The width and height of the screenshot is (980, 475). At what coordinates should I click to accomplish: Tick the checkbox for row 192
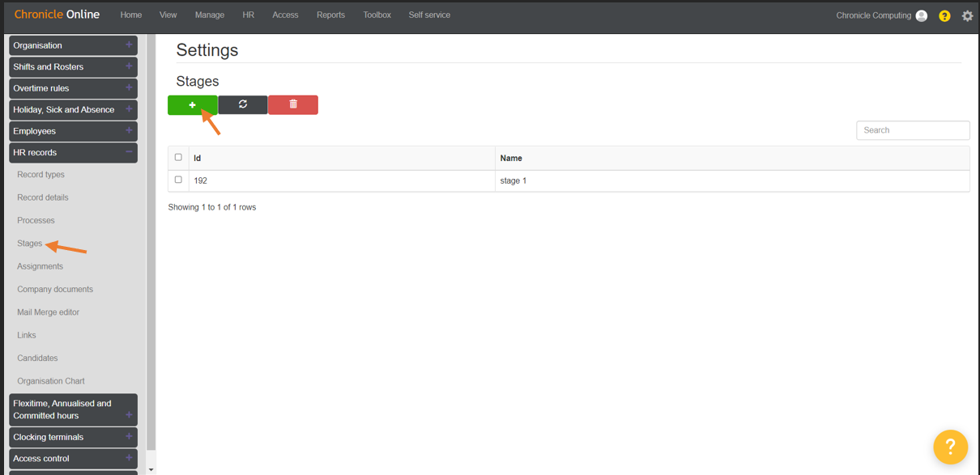pos(178,180)
